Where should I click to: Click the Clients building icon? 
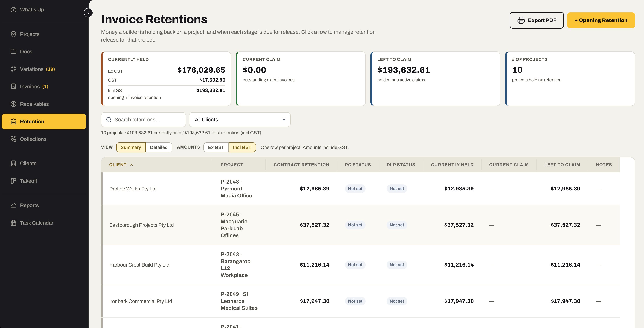(x=14, y=163)
